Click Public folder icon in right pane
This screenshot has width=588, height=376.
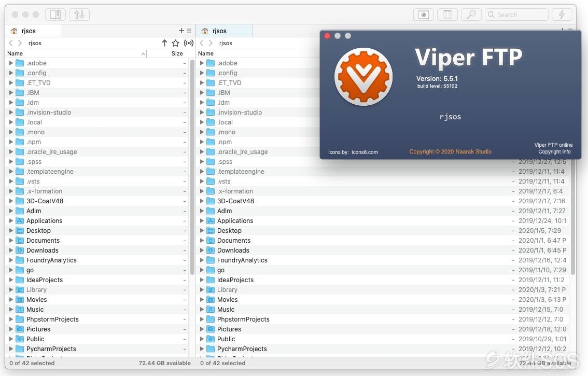tap(211, 339)
